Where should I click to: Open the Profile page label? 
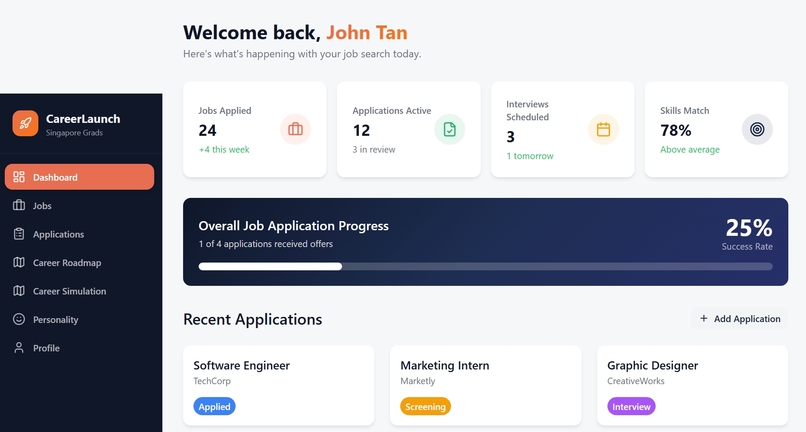click(x=46, y=348)
